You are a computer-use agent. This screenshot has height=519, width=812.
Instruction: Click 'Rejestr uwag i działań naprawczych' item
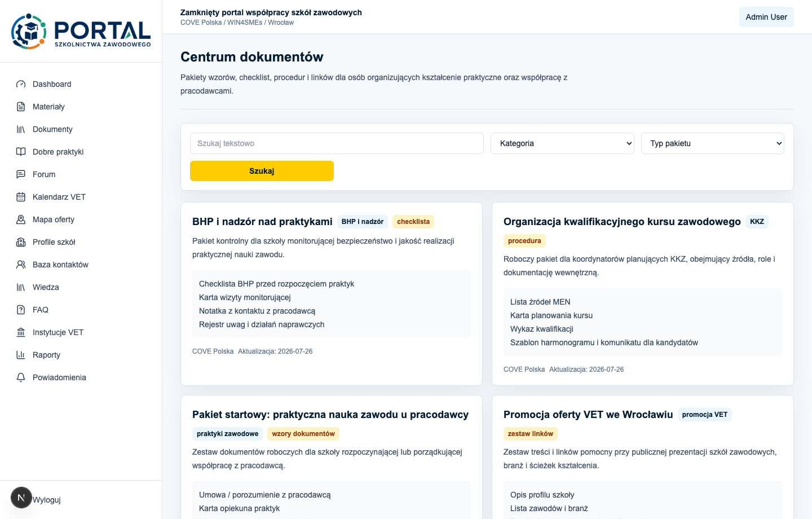pyautogui.click(x=262, y=324)
